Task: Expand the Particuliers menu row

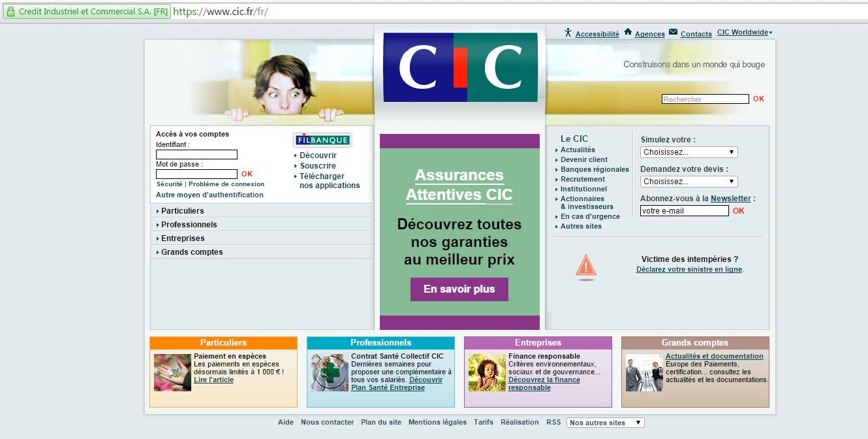Action: click(262, 211)
